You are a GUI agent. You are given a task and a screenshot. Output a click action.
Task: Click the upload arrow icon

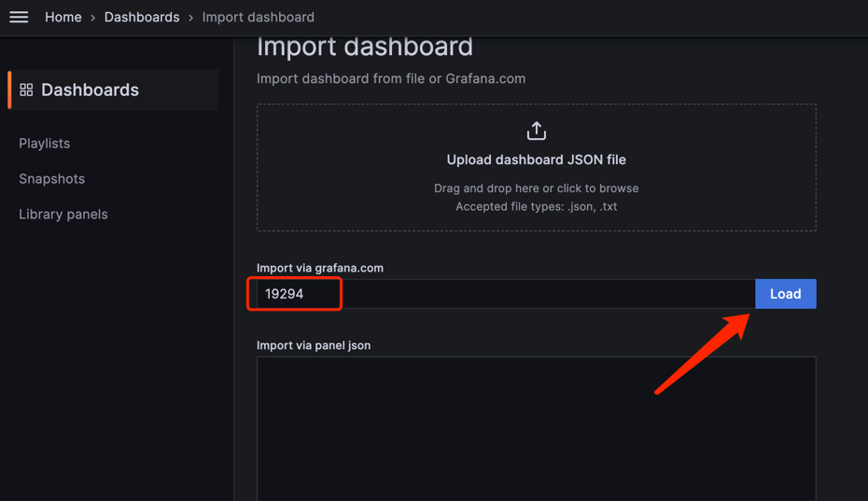coord(536,131)
